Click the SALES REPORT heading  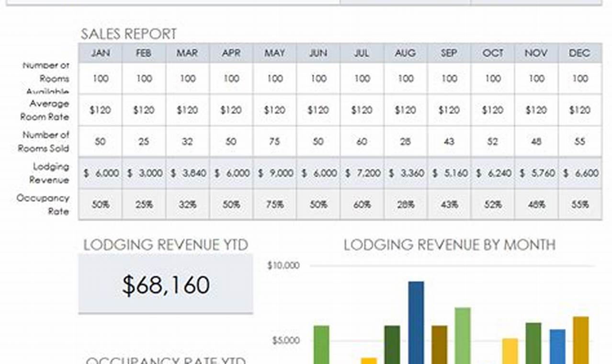click(128, 34)
